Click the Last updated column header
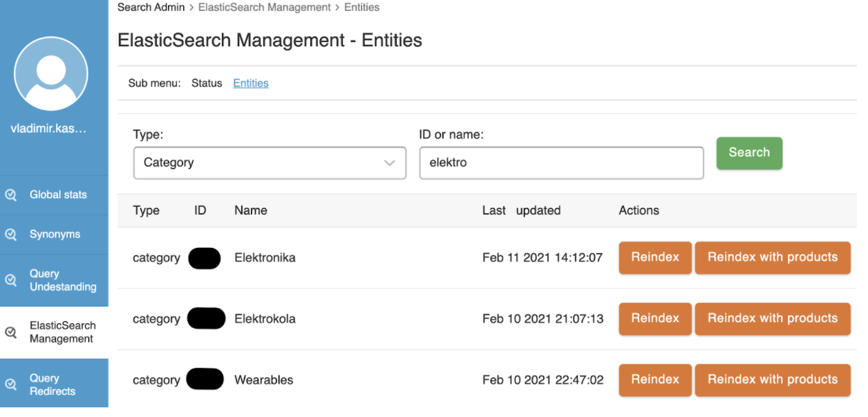868x417 pixels. click(x=521, y=211)
